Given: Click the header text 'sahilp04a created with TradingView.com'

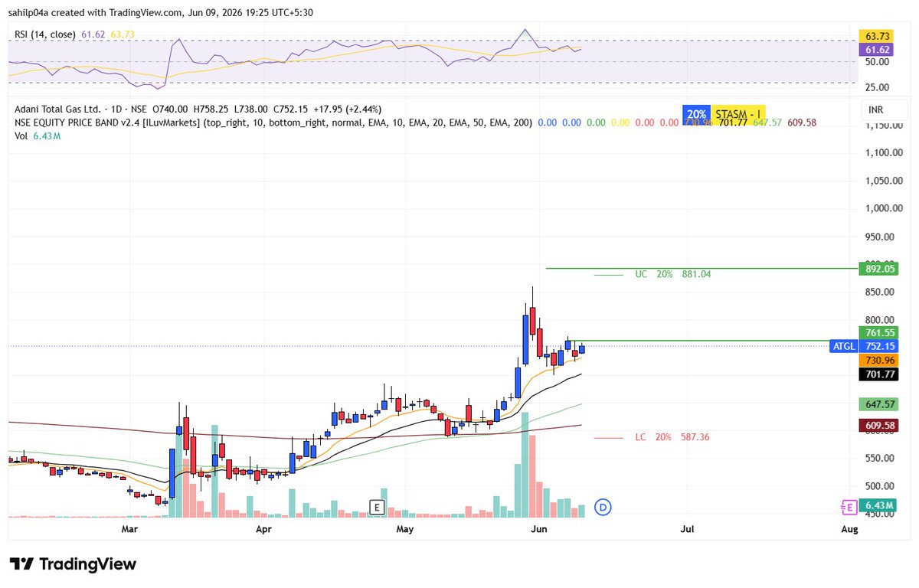Looking at the screenshot, I should pos(97,12).
